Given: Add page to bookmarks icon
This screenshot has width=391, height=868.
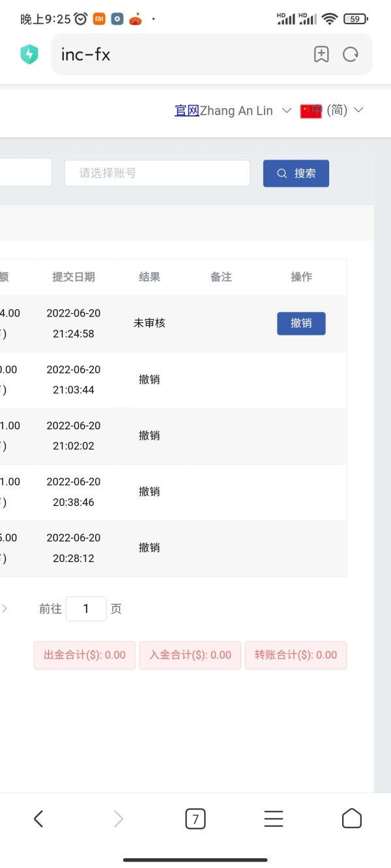Looking at the screenshot, I should click(x=321, y=55).
